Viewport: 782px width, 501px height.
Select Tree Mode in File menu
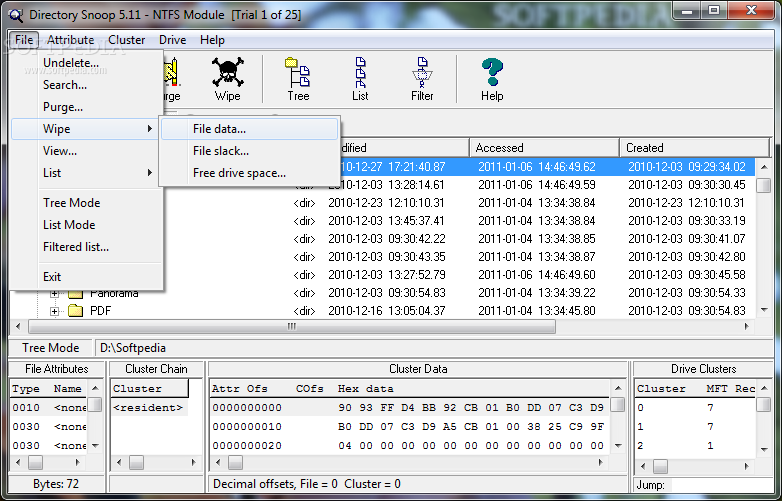pos(87,203)
